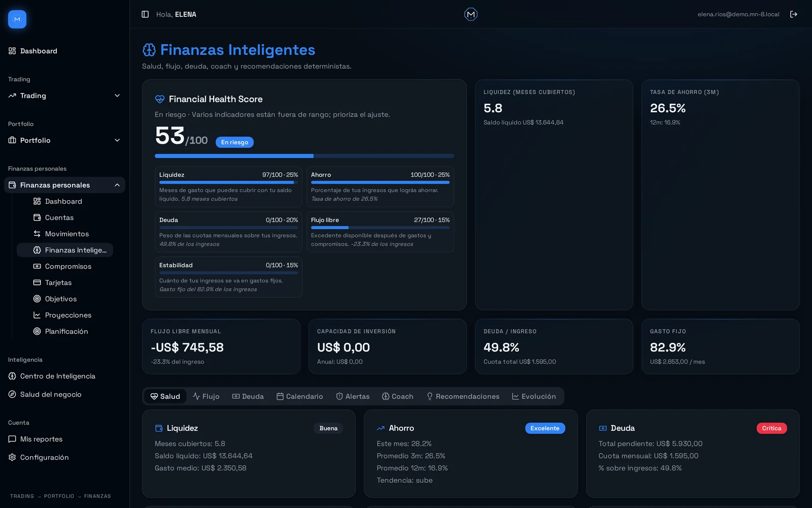
Task: Open the Deuda tab
Action: pos(248,396)
